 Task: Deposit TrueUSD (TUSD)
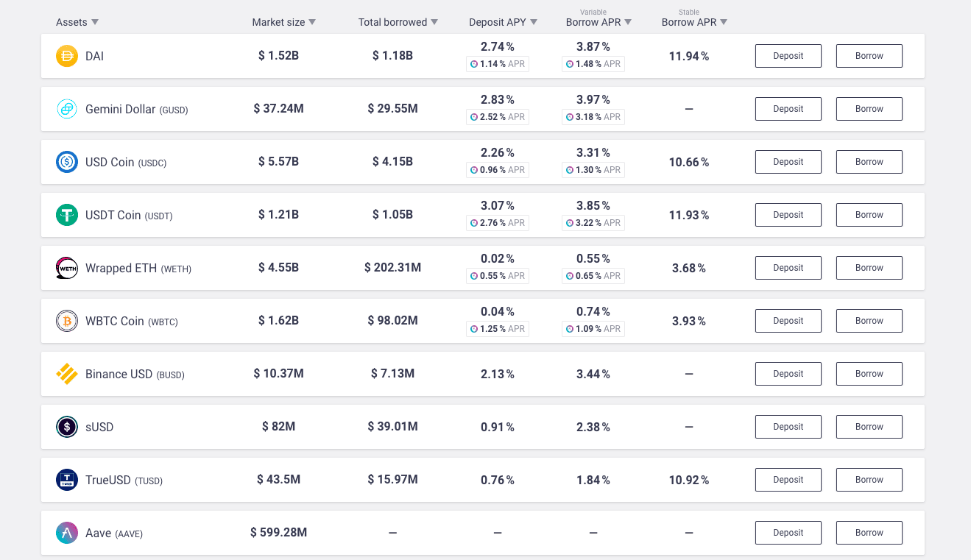tap(788, 480)
